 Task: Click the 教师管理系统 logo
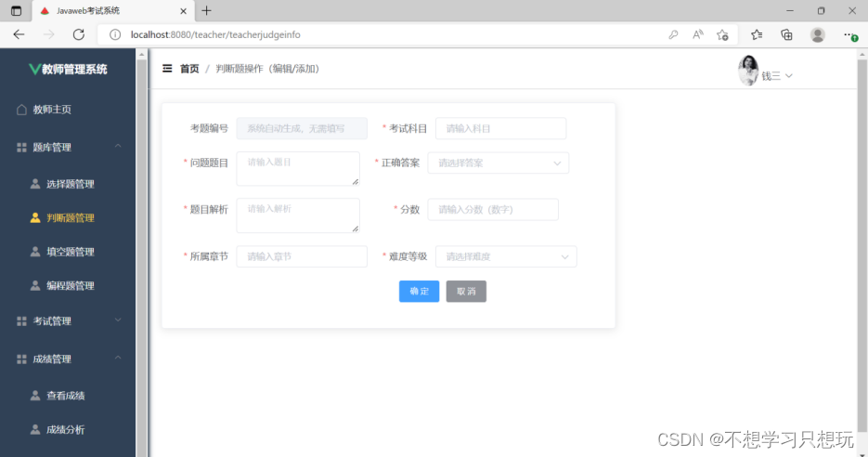[68, 70]
